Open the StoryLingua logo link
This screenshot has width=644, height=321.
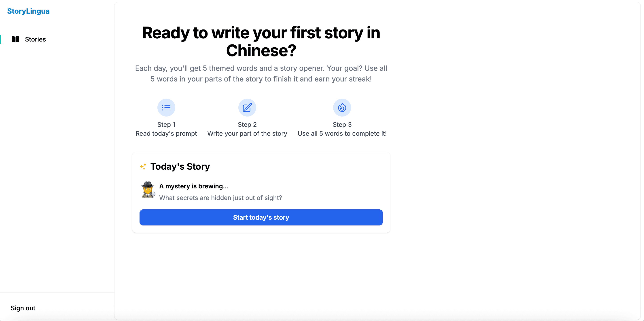[28, 11]
